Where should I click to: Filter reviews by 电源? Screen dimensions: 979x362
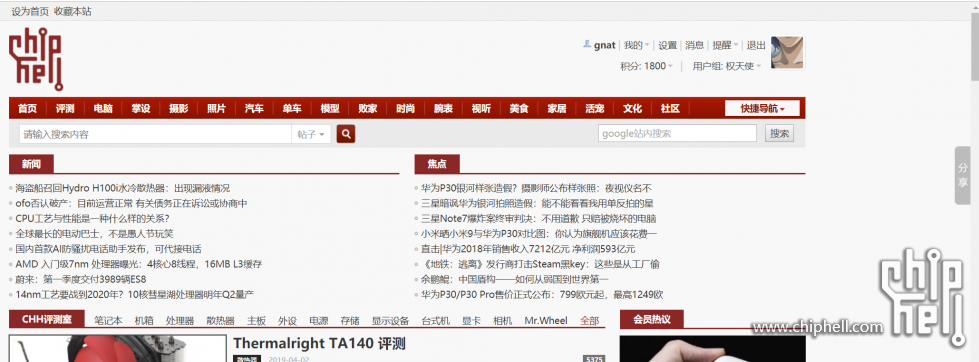tap(319, 320)
